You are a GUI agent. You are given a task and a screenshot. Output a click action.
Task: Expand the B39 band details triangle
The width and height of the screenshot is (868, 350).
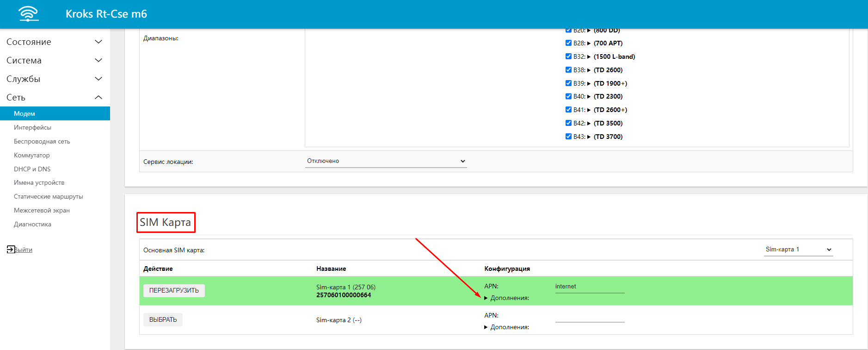pyautogui.click(x=589, y=84)
